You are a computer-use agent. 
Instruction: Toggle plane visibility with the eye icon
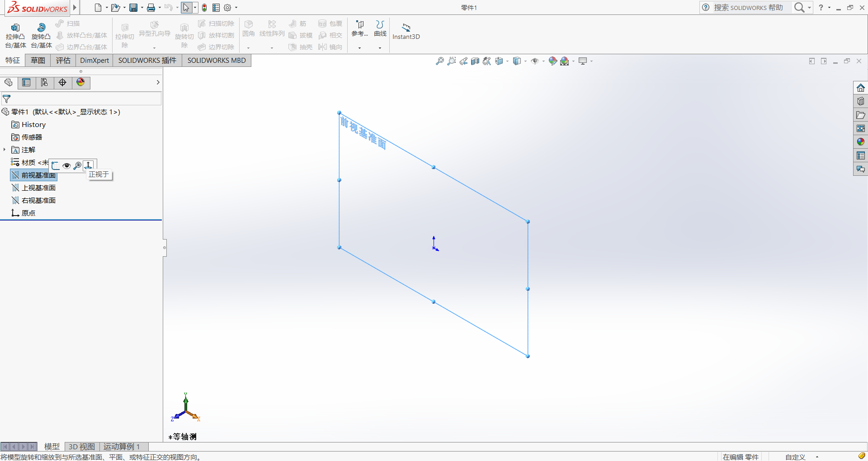[x=66, y=166]
